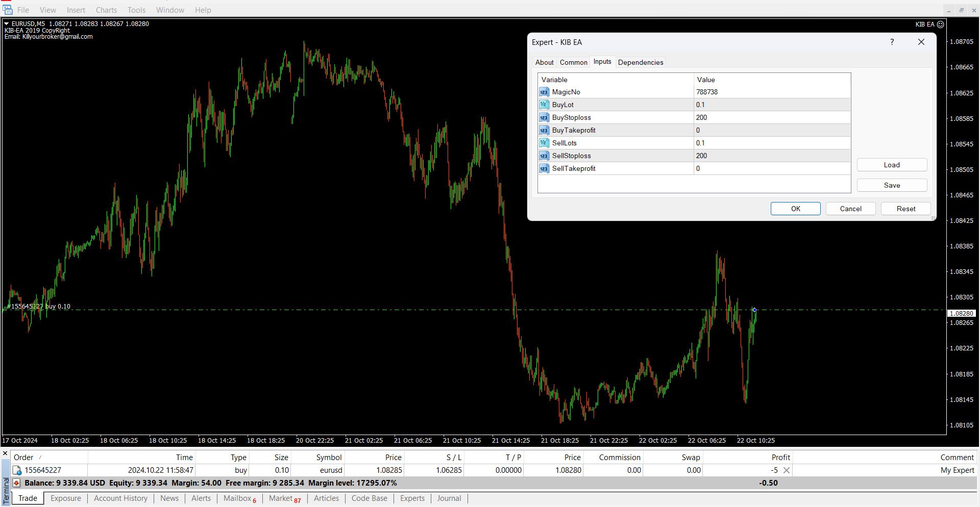980x507 pixels.
Task: Click the MetaTrader app icon in menu bar
Action: pos(7,10)
